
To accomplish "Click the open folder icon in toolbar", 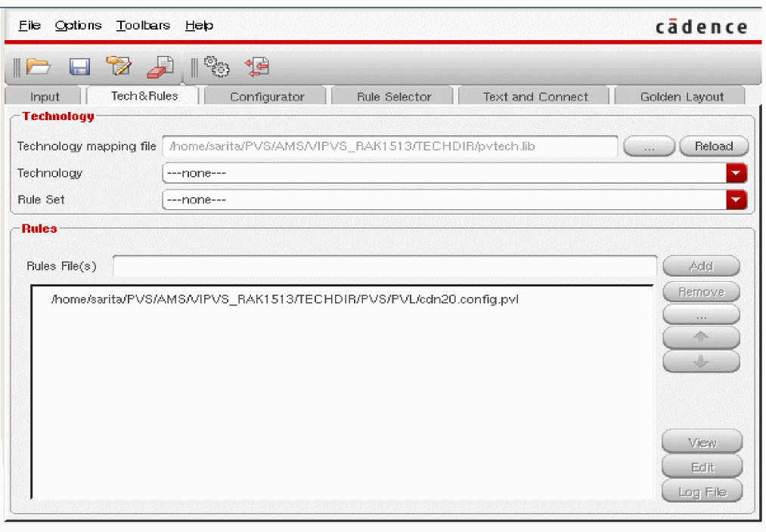I will pyautogui.click(x=38, y=67).
